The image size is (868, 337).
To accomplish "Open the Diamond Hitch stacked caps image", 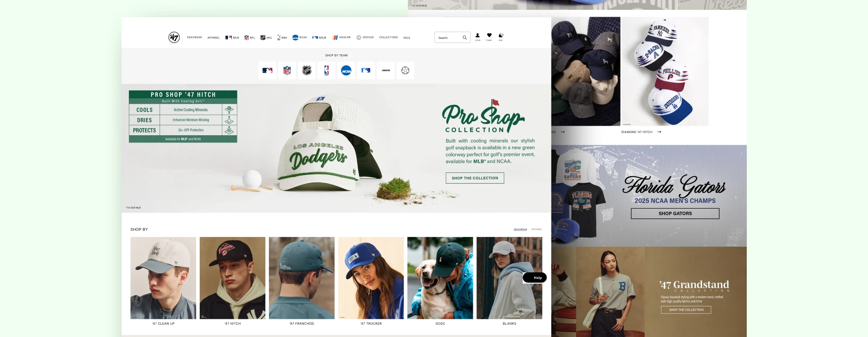I will click(665, 71).
